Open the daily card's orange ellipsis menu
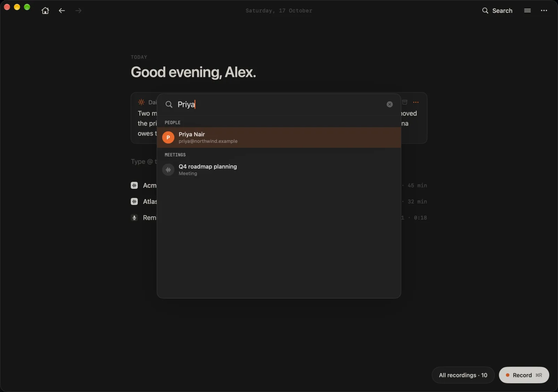Image resolution: width=558 pixels, height=392 pixels. [416, 102]
